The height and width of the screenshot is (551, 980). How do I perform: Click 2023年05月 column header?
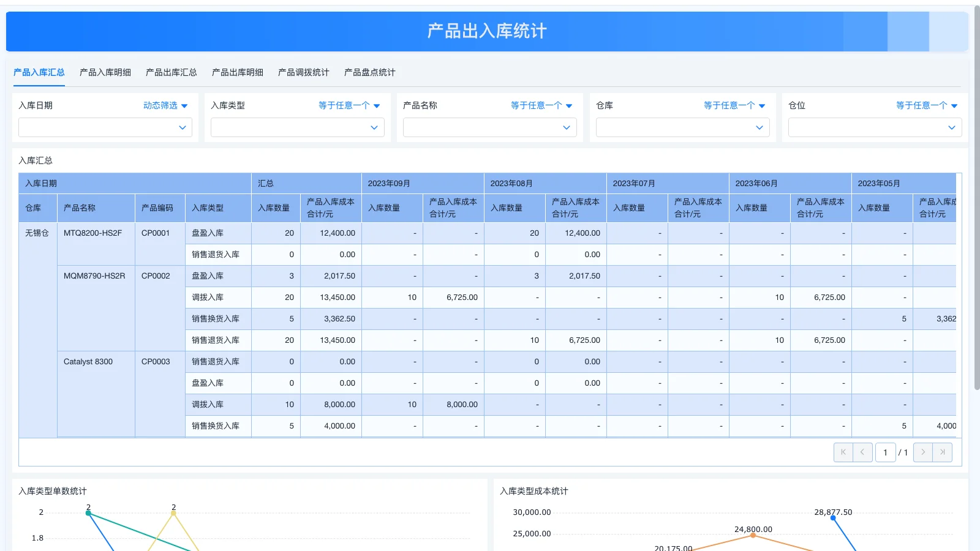click(x=904, y=184)
